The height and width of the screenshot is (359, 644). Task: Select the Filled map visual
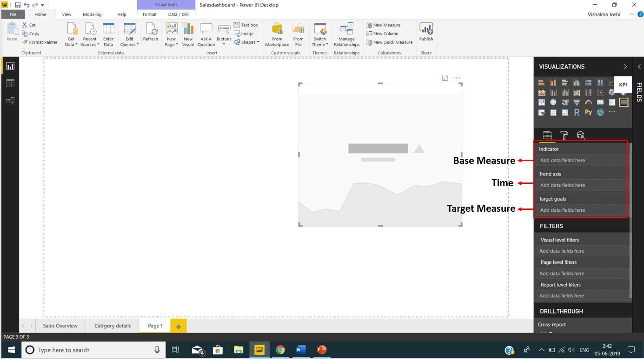(x=565, y=102)
